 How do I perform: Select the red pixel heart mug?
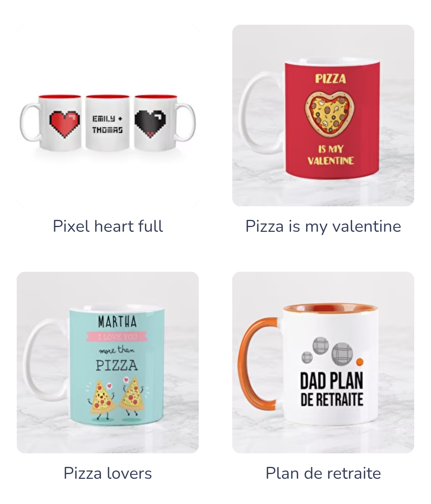(x=51, y=123)
